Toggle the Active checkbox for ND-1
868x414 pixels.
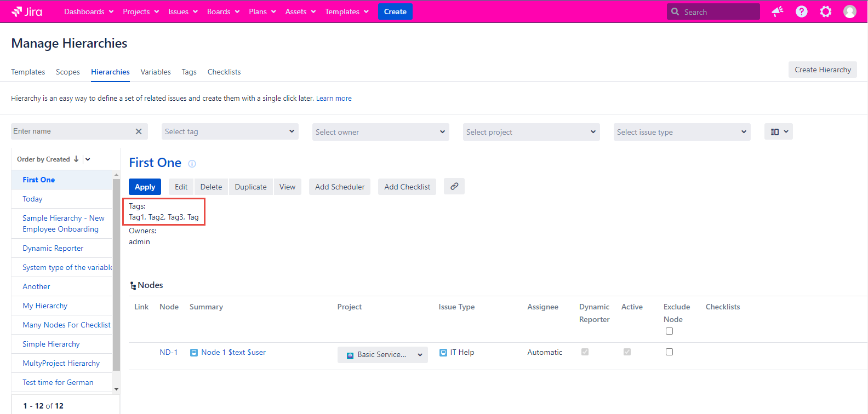627,352
